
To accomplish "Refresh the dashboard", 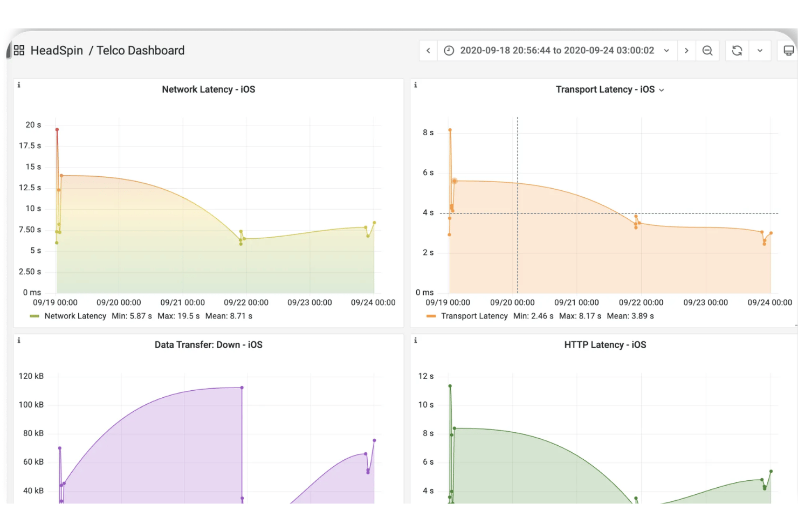I will [x=737, y=51].
